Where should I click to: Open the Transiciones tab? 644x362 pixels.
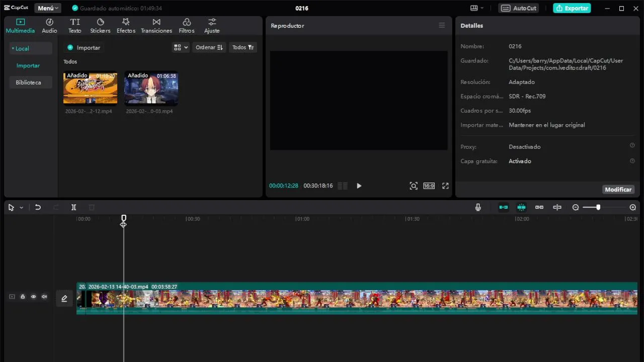pos(156,26)
